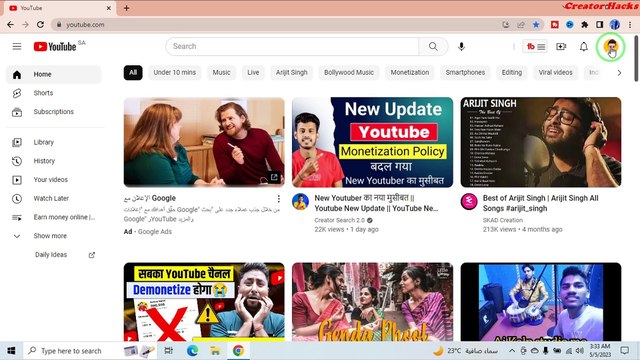Open the Google ad's three-dot options
Image resolution: width=640 pixels, height=360 pixels.
(x=278, y=199)
